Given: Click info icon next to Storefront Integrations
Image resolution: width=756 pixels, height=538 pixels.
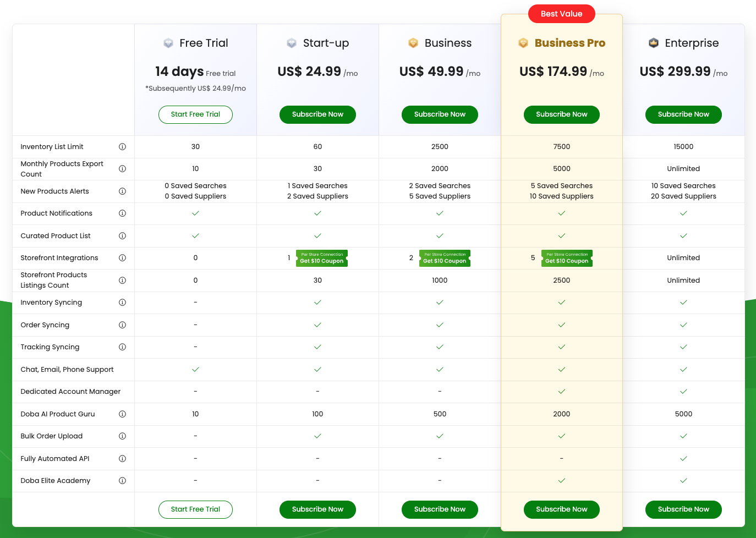Looking at the screenshot, I should 122,258.
